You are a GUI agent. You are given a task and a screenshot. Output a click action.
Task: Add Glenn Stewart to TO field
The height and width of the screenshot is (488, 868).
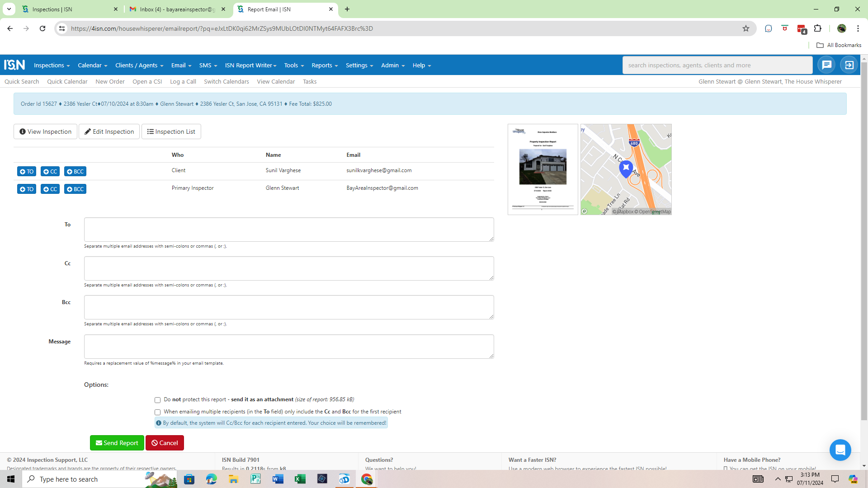[27, 189]
